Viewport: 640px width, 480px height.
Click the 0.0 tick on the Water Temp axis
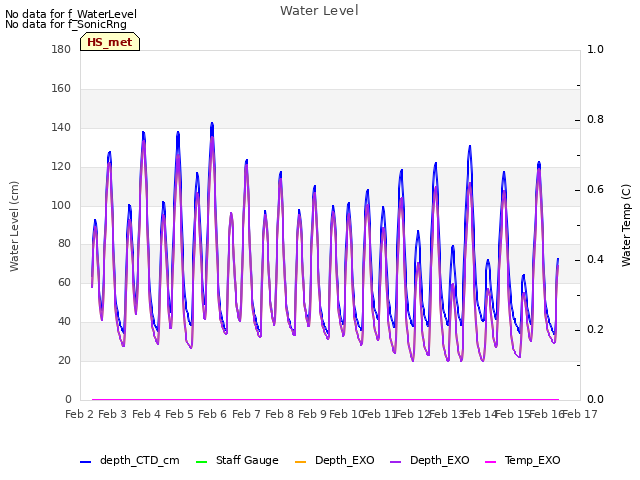click(595, 399)
